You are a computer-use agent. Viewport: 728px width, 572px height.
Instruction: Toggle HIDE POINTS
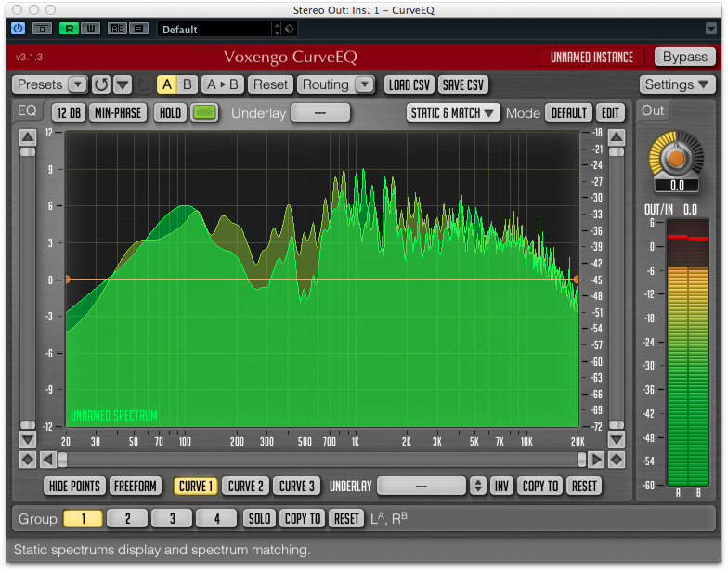74,487
